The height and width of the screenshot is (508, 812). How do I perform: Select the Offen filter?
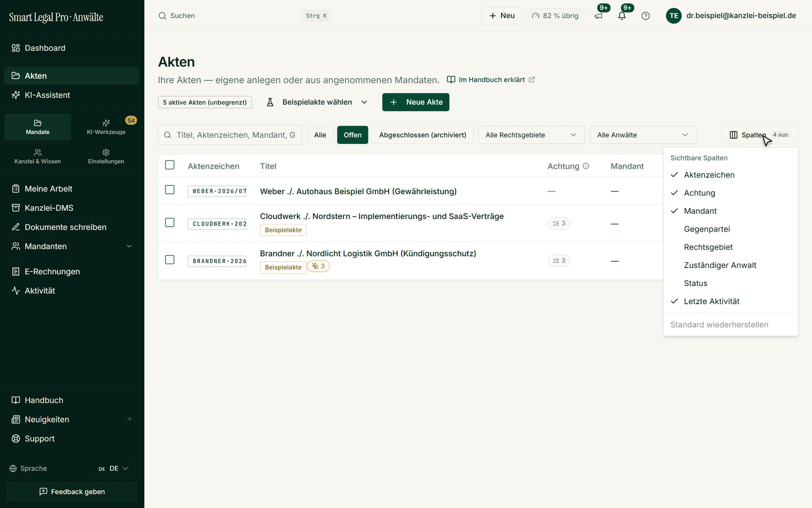(353, 135)
